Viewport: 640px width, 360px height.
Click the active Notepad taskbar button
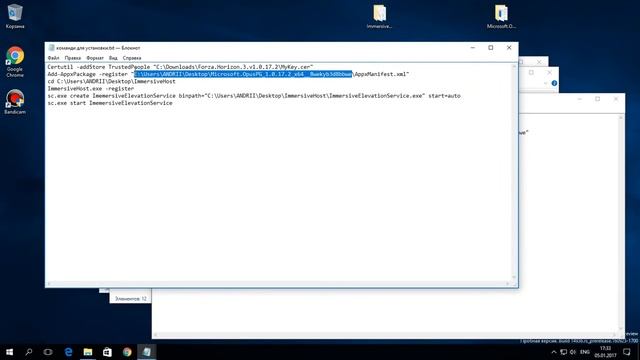(x=147, y=352)
